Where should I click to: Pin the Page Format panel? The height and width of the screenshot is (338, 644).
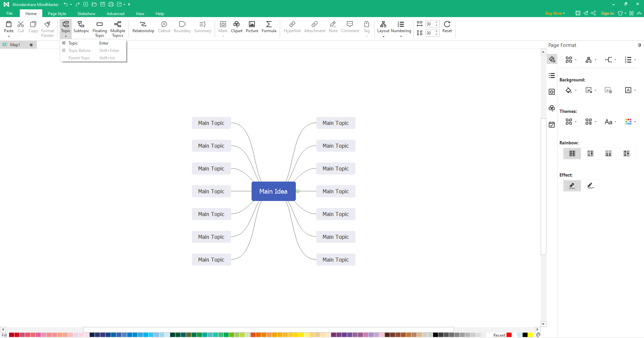coord(639,45)
